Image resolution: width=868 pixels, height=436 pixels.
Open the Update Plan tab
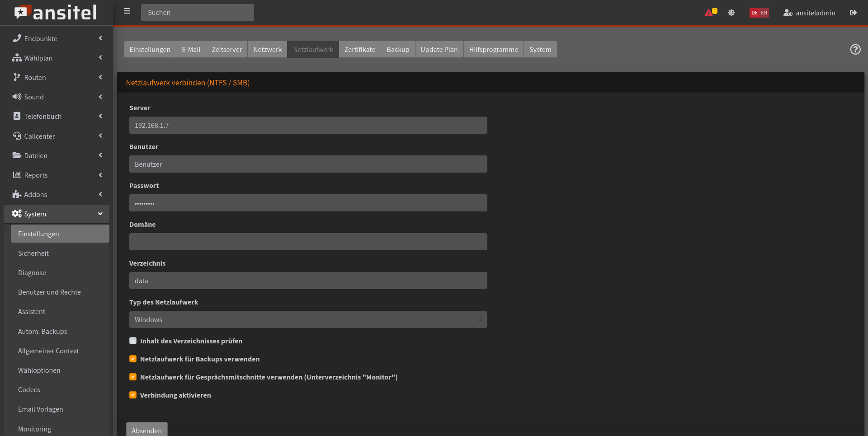click(439, 49)
